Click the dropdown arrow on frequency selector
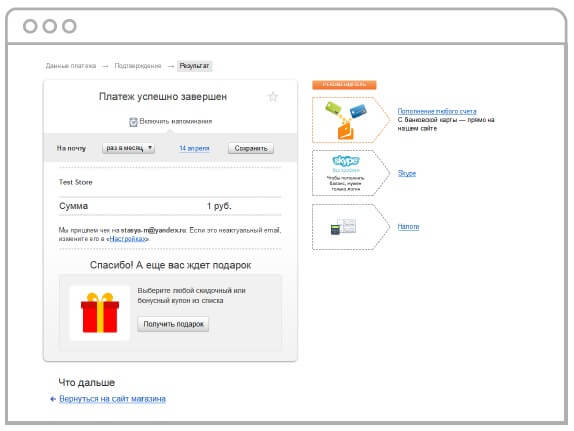 pyautogui.click(x=150, y=148)
